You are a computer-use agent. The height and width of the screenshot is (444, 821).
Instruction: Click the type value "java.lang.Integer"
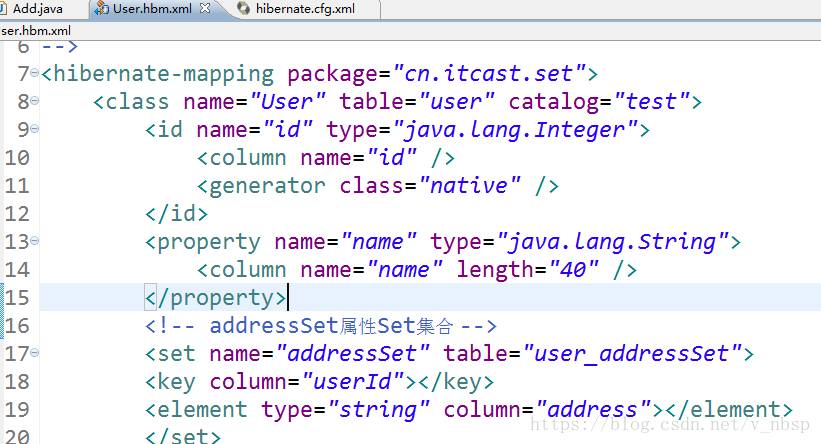click(x=515, y=129)
